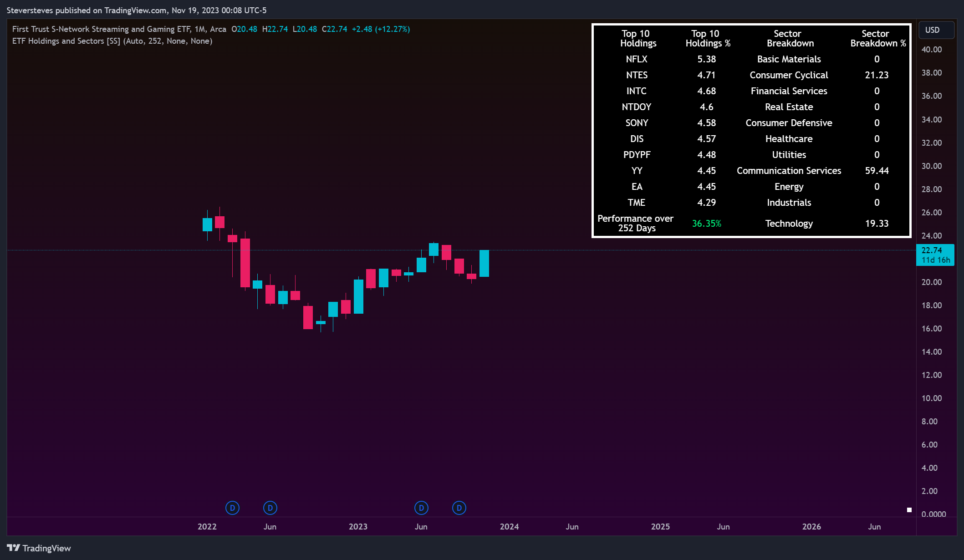
Task: Select the SONY holding cell
Action: pyautogui.click(x=637, y=123)
